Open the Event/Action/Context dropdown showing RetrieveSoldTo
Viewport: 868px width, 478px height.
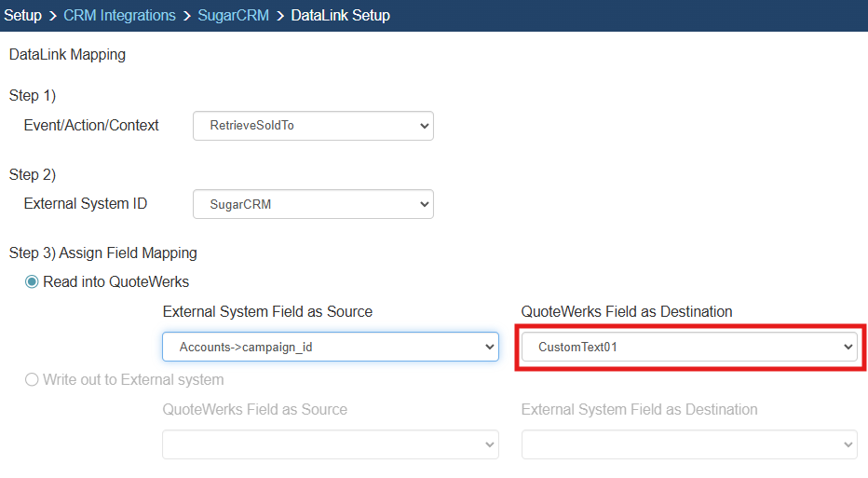[313, 126]
